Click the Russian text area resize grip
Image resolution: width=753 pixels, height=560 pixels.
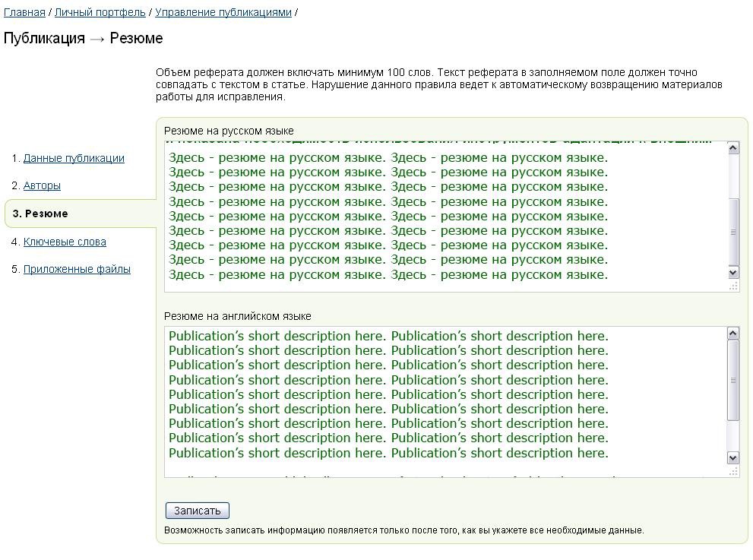(x=733, y=286)
